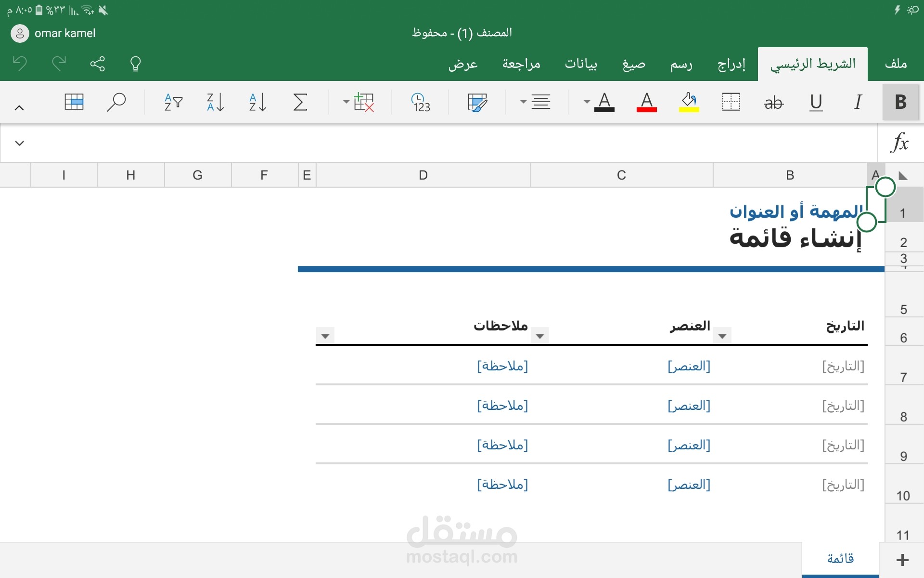The width and height of the screenshot is (924, 578).
Task: Click [ملاحظة] cell in row 10
Action: point(502,485)
